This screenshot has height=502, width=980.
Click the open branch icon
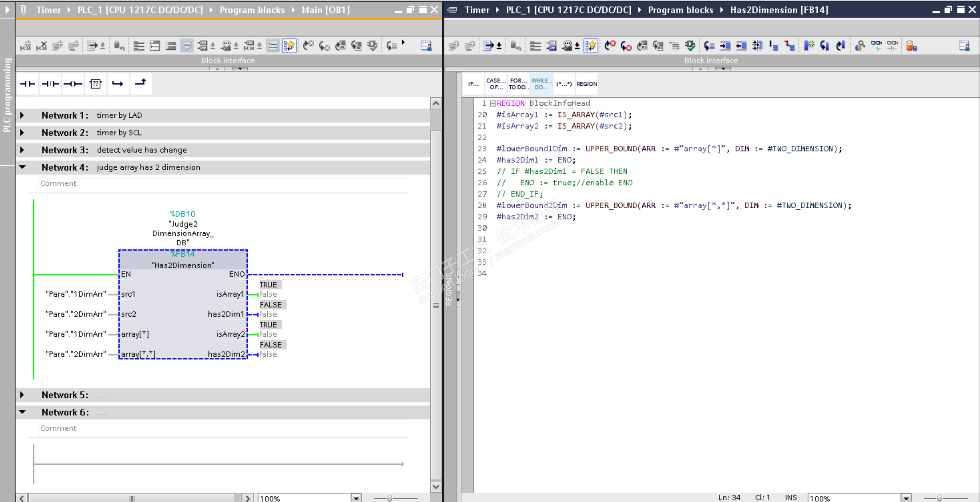coord(118,84)
